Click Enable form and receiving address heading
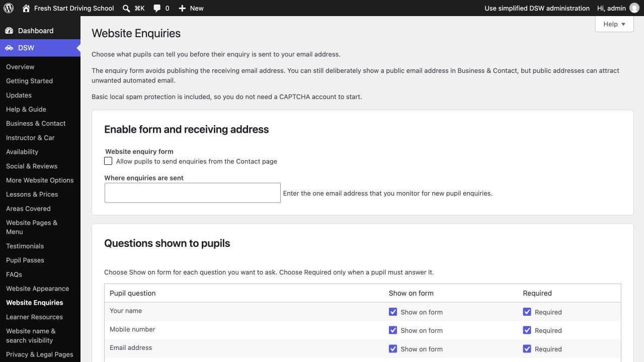Screen dimensions: 644x362 click(x=187, y=129)
